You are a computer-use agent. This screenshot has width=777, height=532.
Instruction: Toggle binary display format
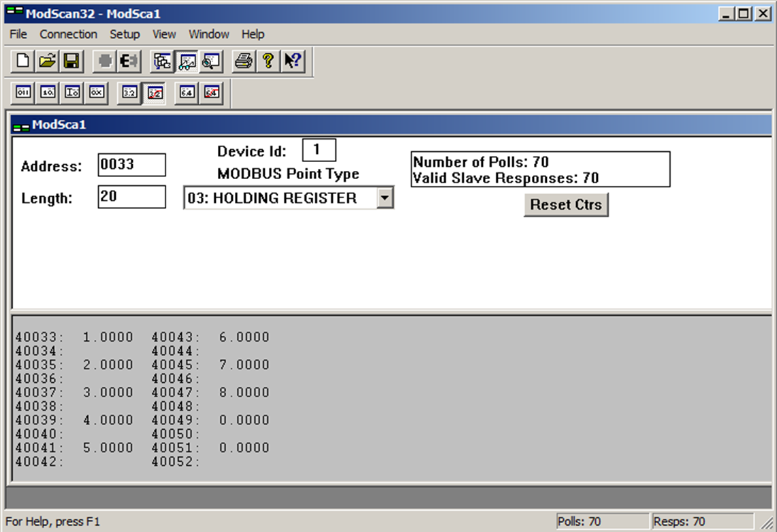tap(22, 93)
